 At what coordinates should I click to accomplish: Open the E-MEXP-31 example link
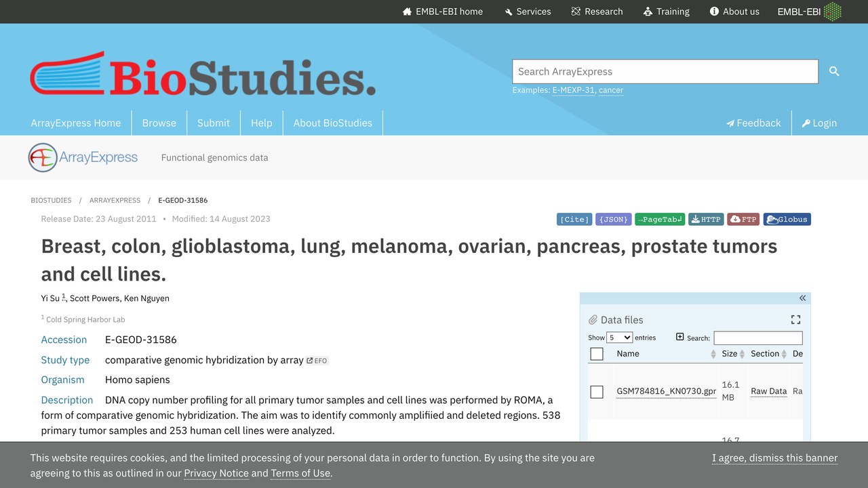[574, 90]
